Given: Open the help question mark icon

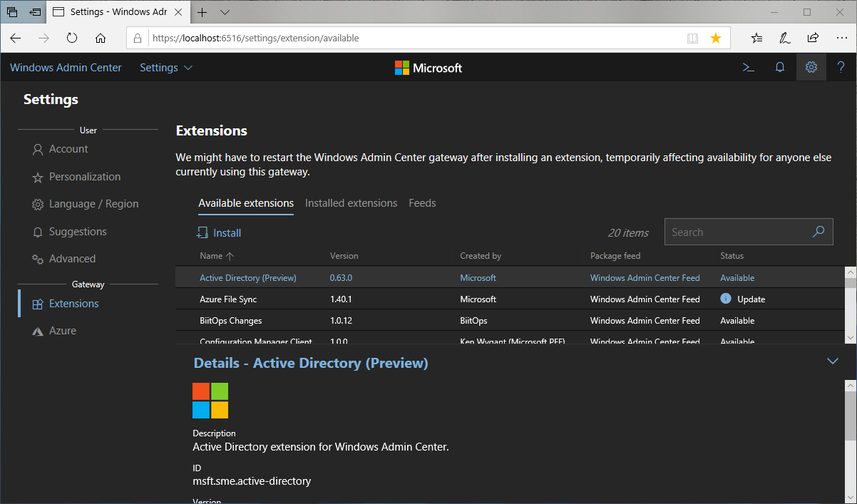Looking at the screenshot, I should [841, 67].
